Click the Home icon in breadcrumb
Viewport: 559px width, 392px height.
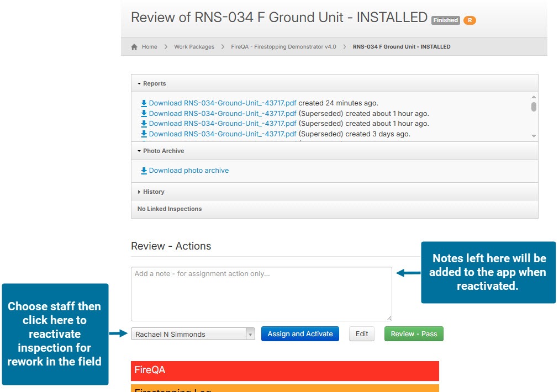(134, 47)
